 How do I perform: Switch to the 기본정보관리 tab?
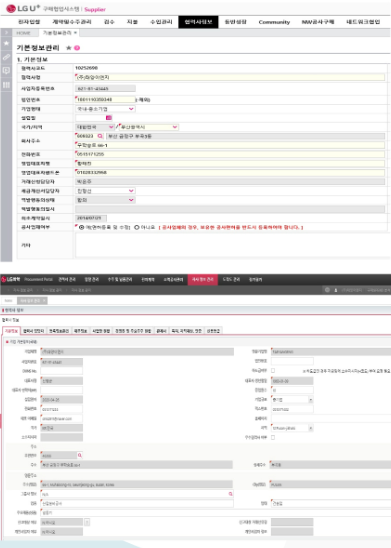pos(57,33)
